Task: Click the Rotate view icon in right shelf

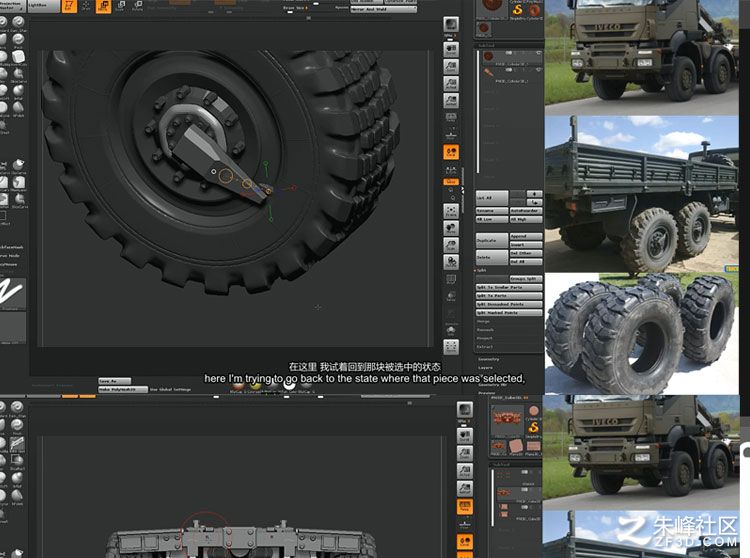Action: (451, 262)
